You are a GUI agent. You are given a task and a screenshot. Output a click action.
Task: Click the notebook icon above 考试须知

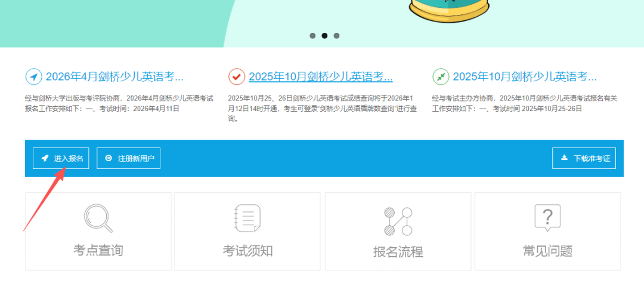247,218
